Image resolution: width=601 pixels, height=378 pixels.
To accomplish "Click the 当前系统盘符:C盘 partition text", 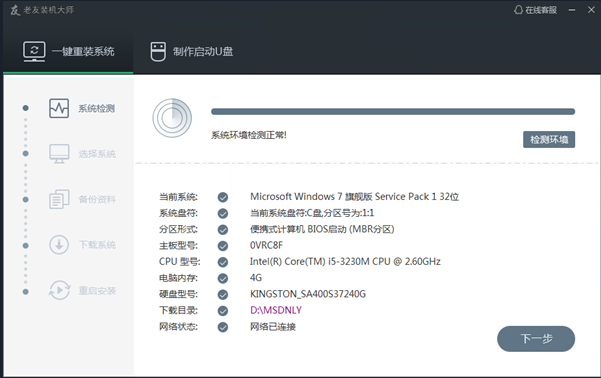I will tap(312, 213).
